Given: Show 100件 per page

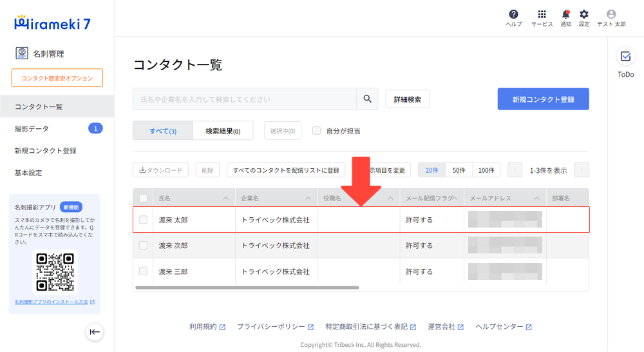Looking at the screenshot, I should [x=486, y=170].
